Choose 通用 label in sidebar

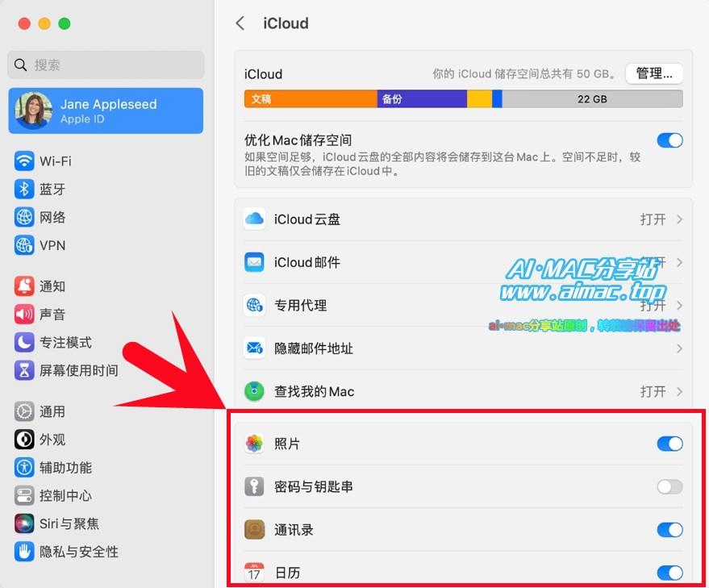(x=52, y=411)
